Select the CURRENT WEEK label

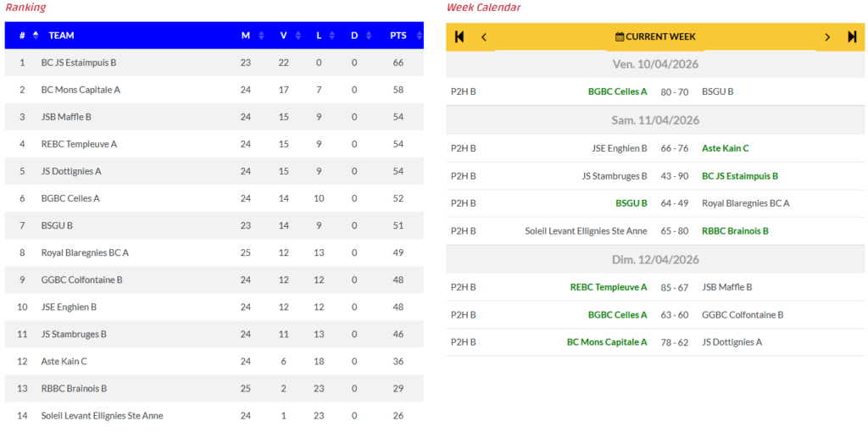point(660,36)
